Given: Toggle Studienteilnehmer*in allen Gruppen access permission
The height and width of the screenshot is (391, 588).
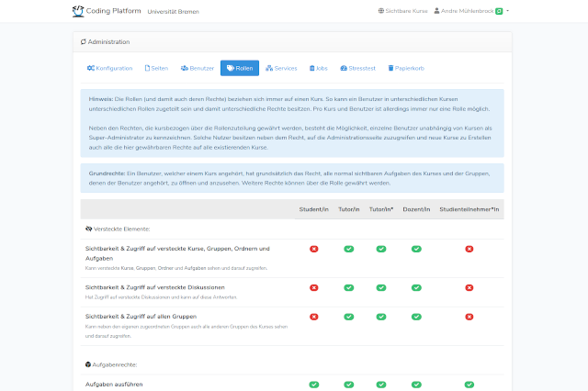Looking at the screenshot, I should [x=469, y=317].
